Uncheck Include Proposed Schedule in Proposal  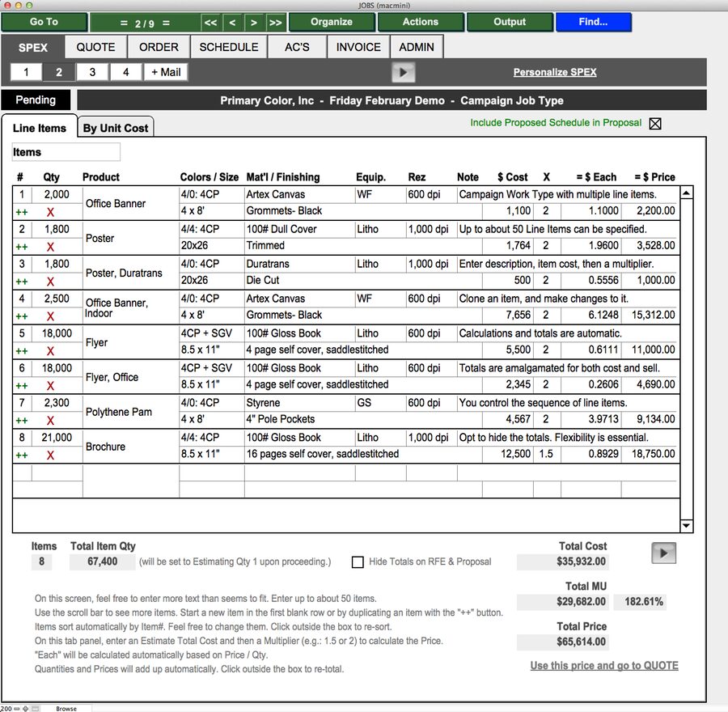click(x=654, y=124)
